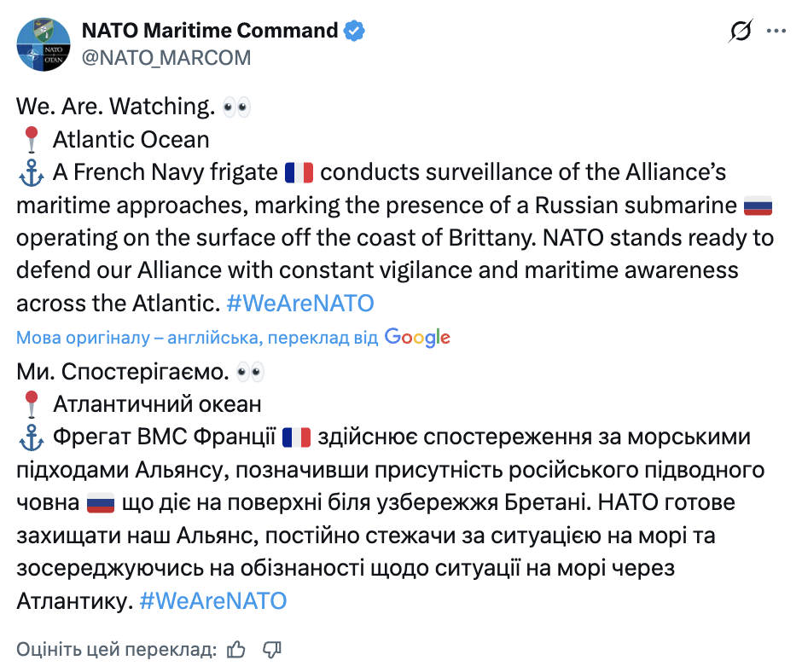
Task: Rate the translation with thumbs up
Action: click(236, 651)
